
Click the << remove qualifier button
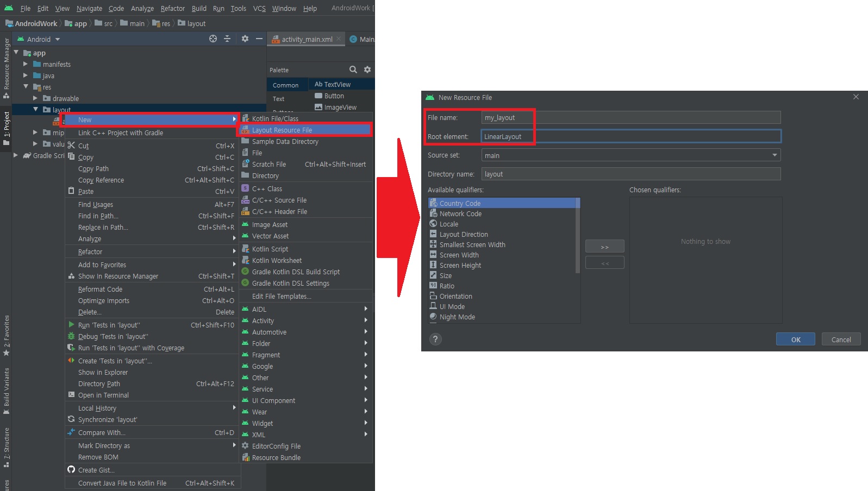[x=604, y=263]
